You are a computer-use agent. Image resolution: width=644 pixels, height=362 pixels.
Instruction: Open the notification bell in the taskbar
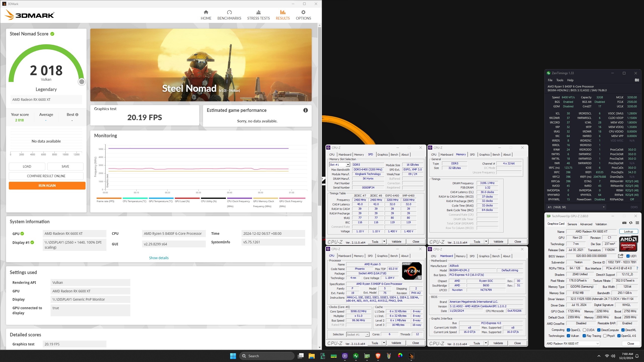[x=637, y=356]
